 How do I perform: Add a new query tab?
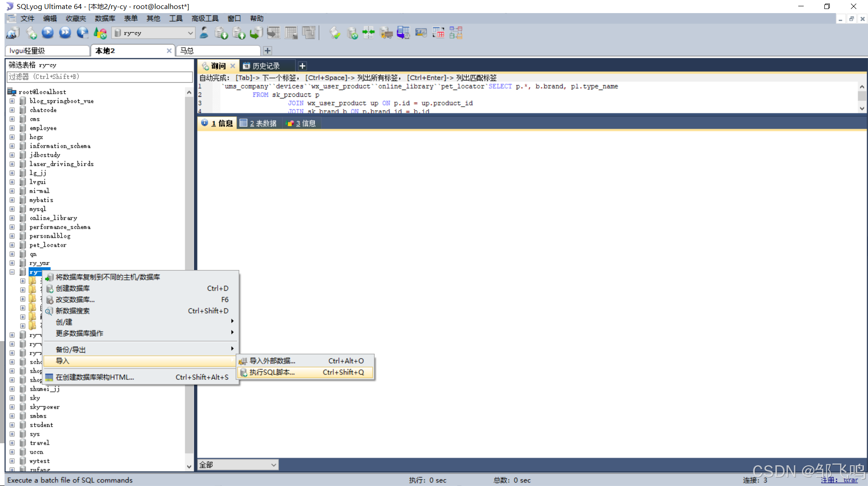point(303,66)
